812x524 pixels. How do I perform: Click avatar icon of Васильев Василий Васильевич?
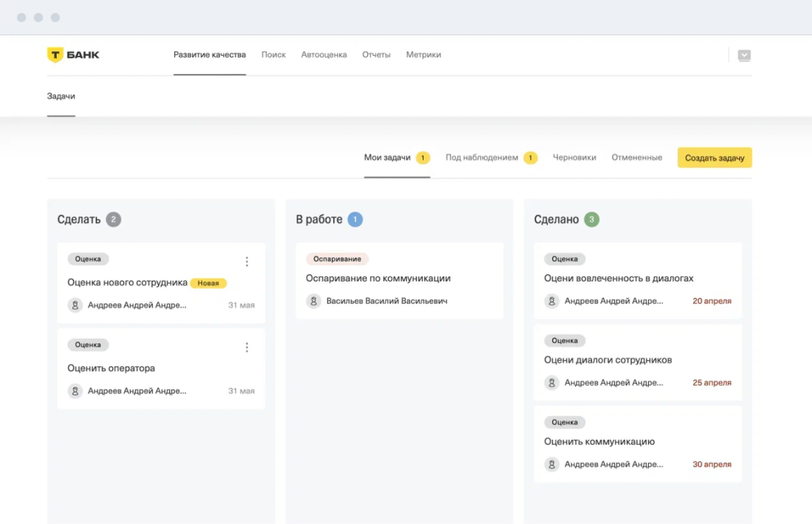(313, 301)
